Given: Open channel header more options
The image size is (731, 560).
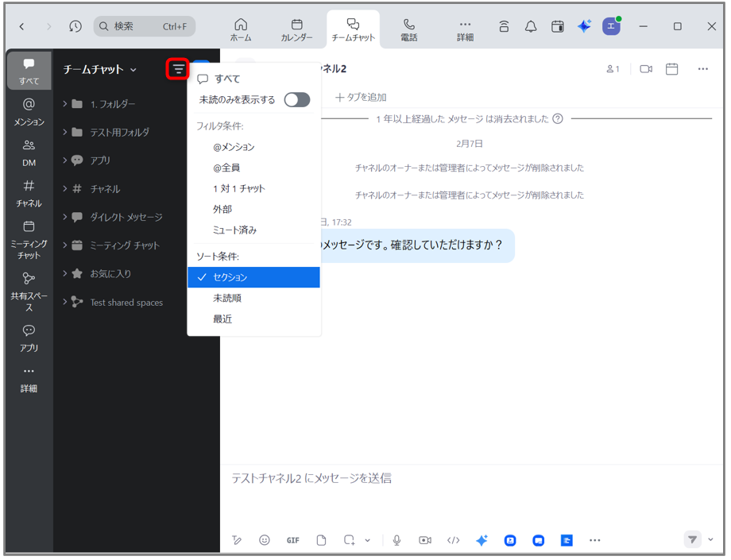Looking at the screenshot, I should (702, 69).
